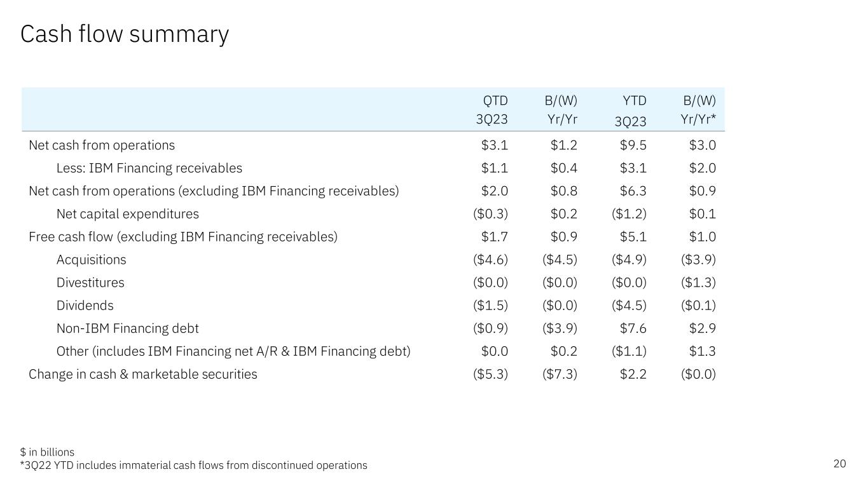Image resolution: width=868 pixels, height=488 pixels.
Task: Select the "Non-IBM Financing debt" row label
Action: tap(127, 329)
